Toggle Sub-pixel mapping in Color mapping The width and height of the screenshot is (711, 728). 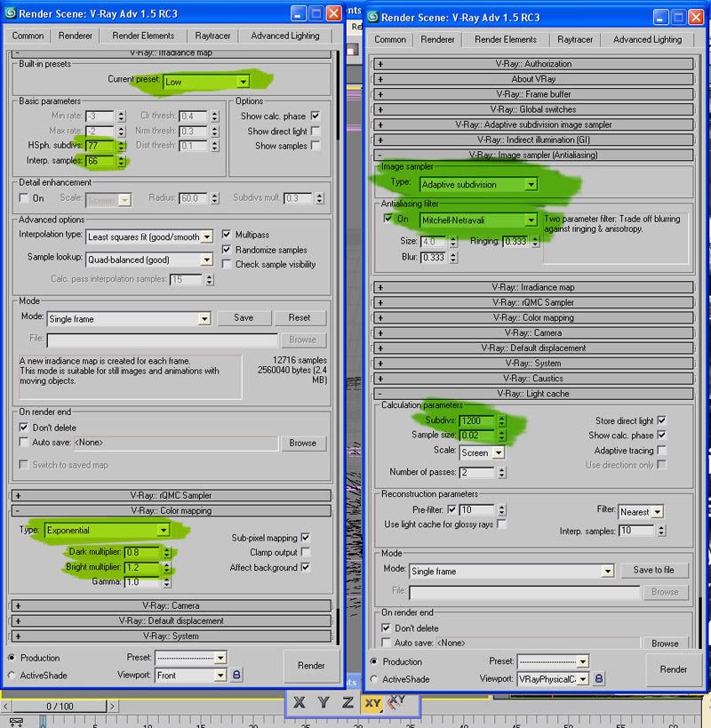pyautogui.click(x=305, y=537)
